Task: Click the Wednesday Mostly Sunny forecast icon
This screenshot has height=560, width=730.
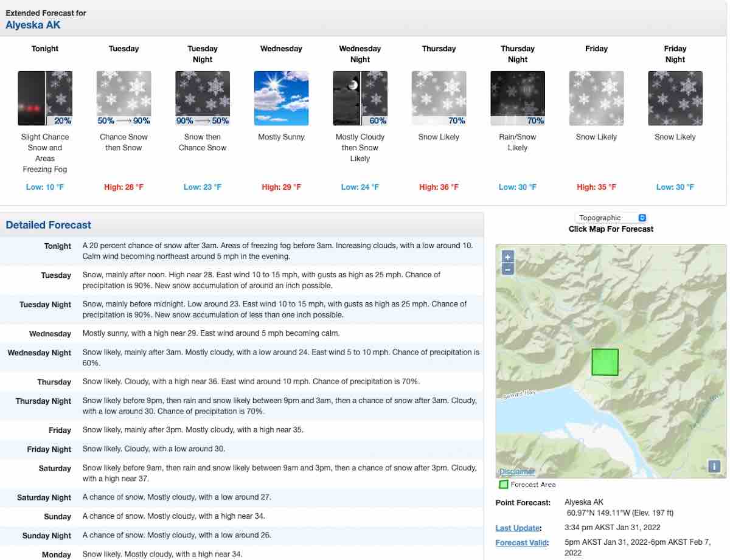Action: (281, 99)
